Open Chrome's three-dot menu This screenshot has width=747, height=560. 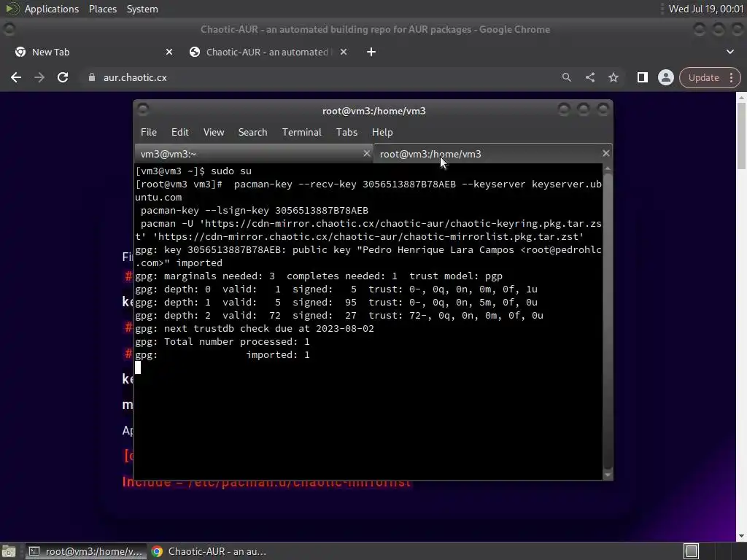pos(731,77)
